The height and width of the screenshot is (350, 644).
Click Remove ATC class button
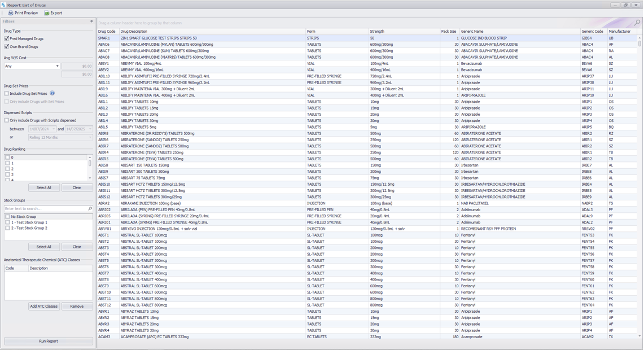[77, 307]
